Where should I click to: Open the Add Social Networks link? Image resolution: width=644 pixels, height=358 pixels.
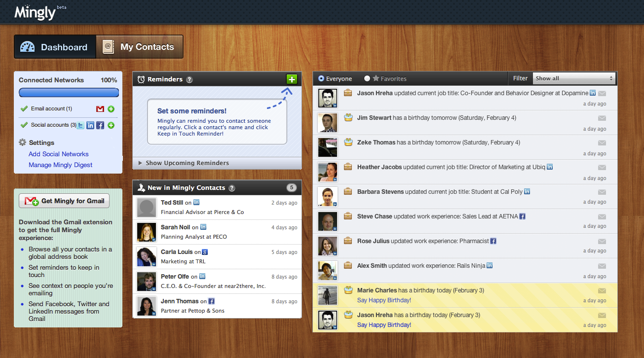(x=58, y=154)
